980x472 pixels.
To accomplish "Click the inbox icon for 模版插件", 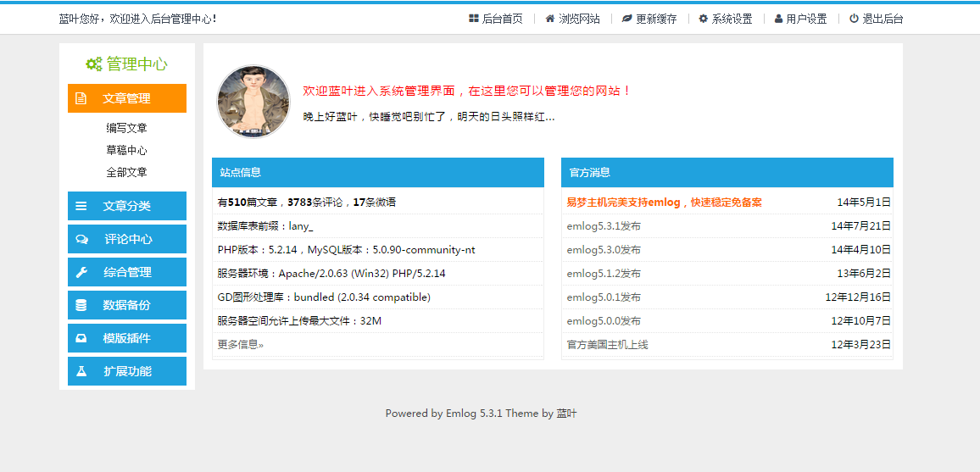I will tap(81, 338).
